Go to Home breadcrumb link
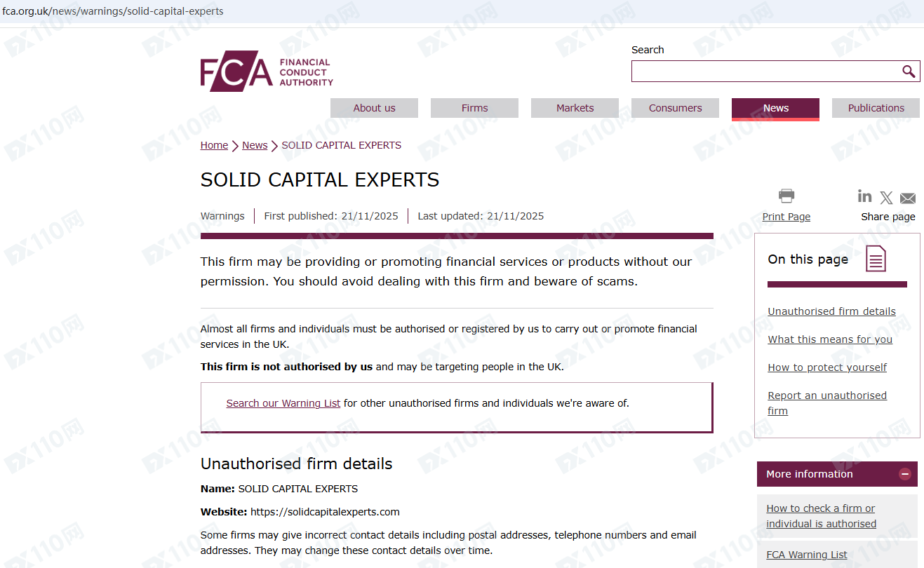This screenshot has width=924, height=568. point(214,145)
